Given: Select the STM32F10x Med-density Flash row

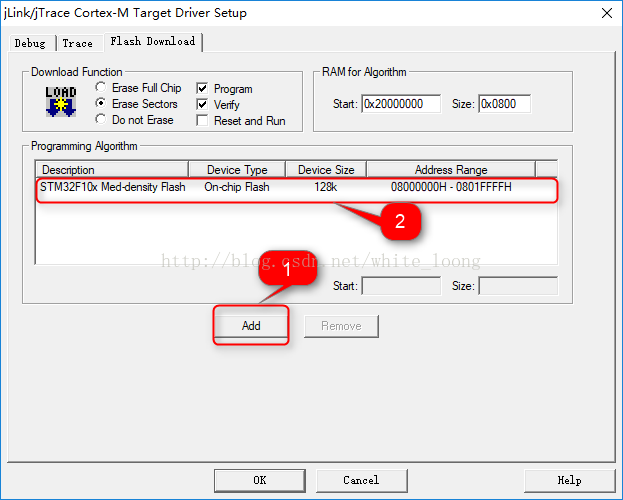Looking at the screenshot, I should pos(297,187).
